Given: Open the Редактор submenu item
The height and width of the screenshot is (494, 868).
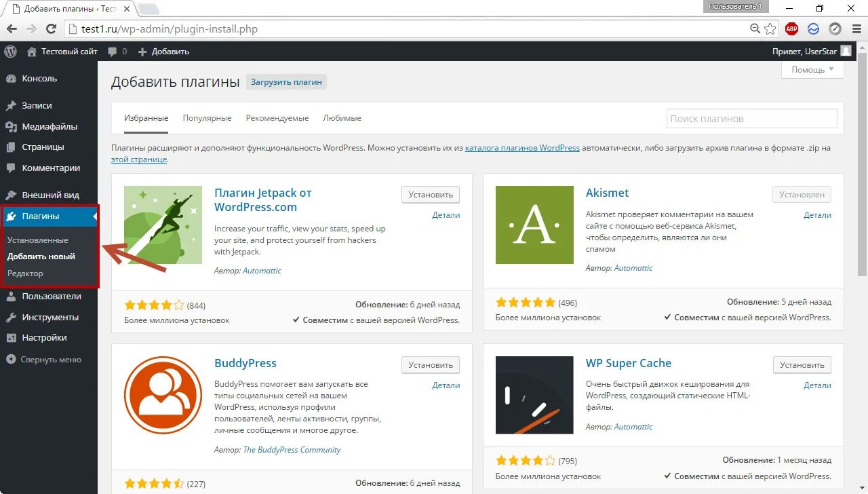Looking at the screenshot, I should pyautogui.click(x=25, y=273).
